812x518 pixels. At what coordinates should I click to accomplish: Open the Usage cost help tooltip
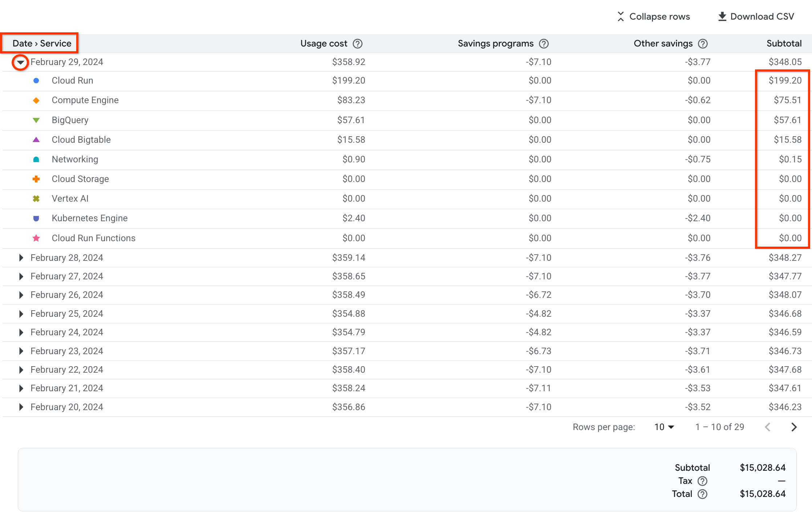point(358,43)
